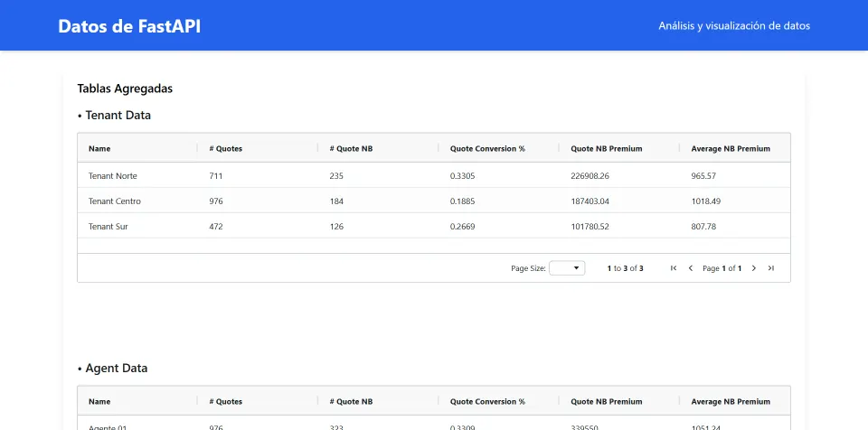Click the 472 quotes cell
Screen dimensions: 868x430
point(216,227)
